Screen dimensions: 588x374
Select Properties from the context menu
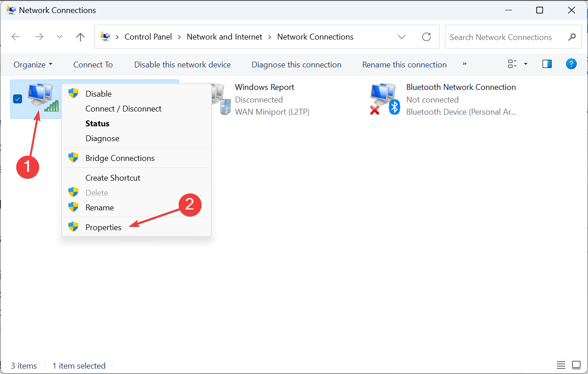[x=103, y=227]
